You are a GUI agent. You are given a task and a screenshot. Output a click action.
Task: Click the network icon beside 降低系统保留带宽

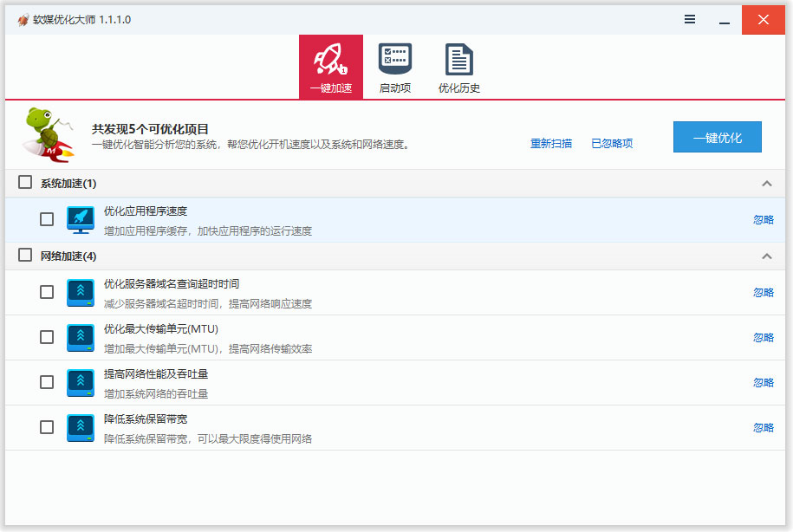(81, 428)
